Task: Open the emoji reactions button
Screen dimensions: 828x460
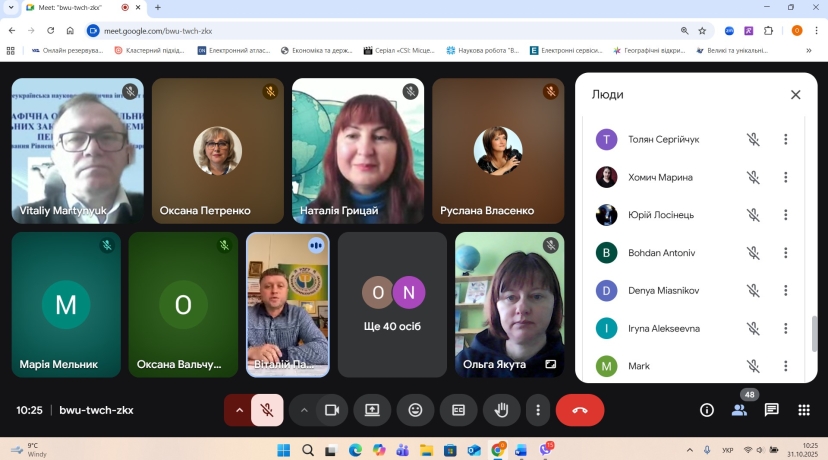Action: (x=415, y=410)
